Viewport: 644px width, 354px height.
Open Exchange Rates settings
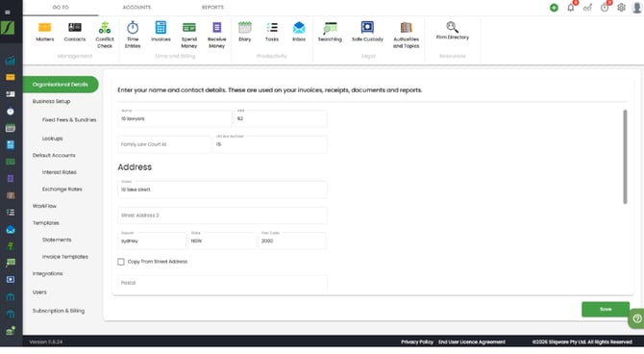(62, 190)
